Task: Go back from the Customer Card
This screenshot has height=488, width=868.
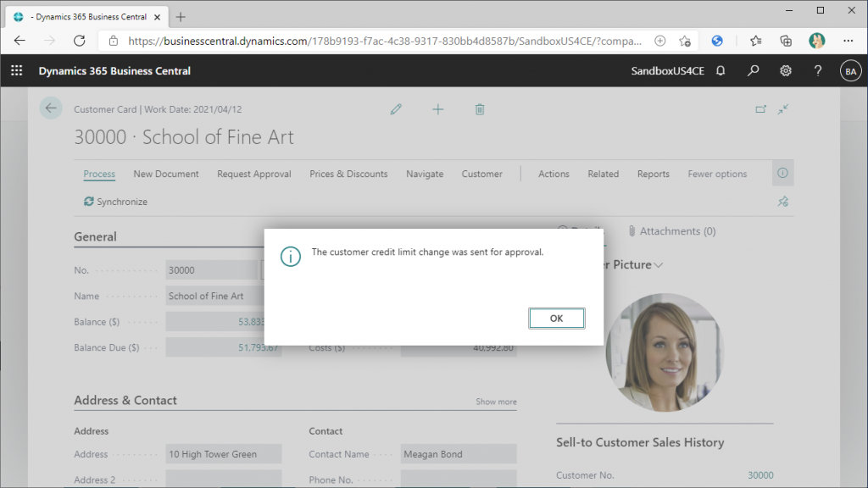Action: [51, 108]
